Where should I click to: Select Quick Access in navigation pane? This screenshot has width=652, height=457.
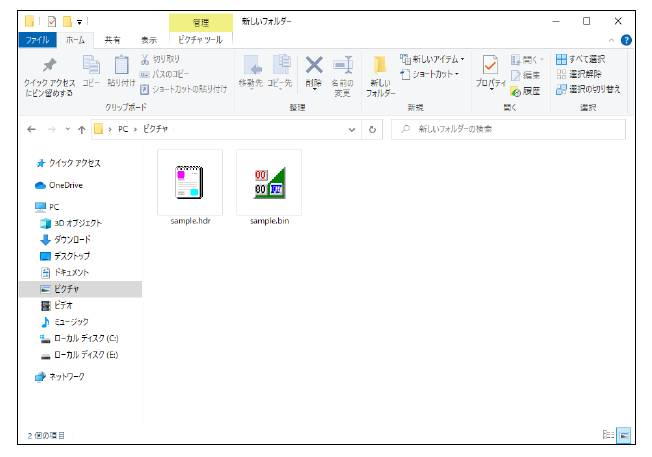[69, 163]
